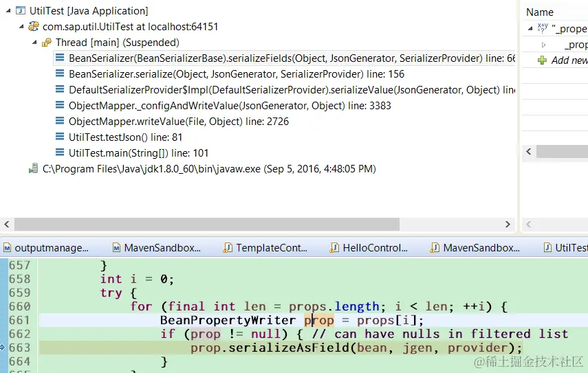
Task: Click stack frame icon for ObjectMapper.writeValue
Action: tap(60, 121)
